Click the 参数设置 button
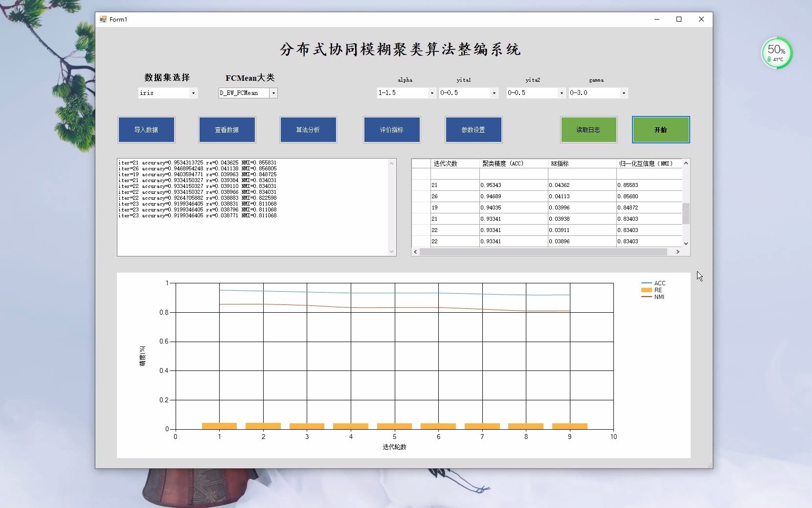 pyautogui.click(x=473, y=129)
